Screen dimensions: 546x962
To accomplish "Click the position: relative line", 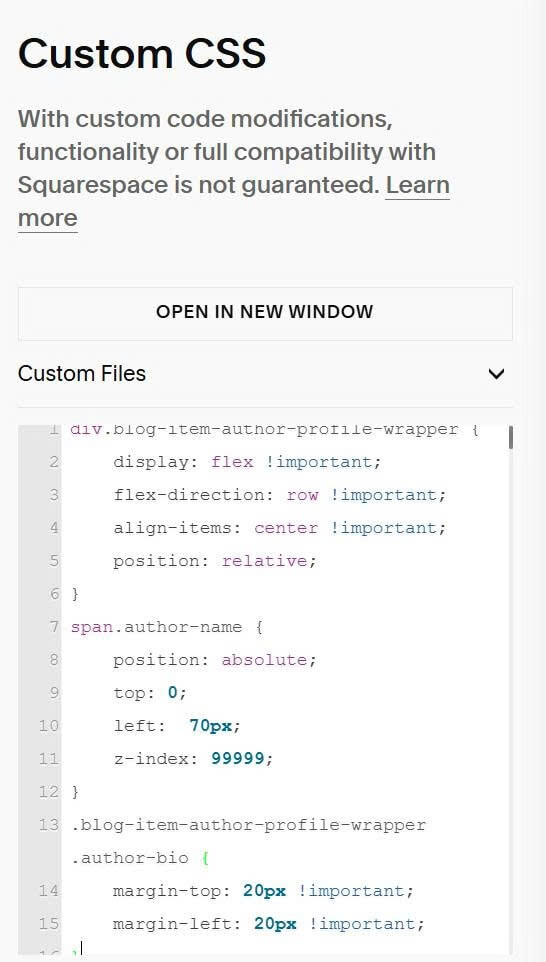I will [x=215, y=561].
